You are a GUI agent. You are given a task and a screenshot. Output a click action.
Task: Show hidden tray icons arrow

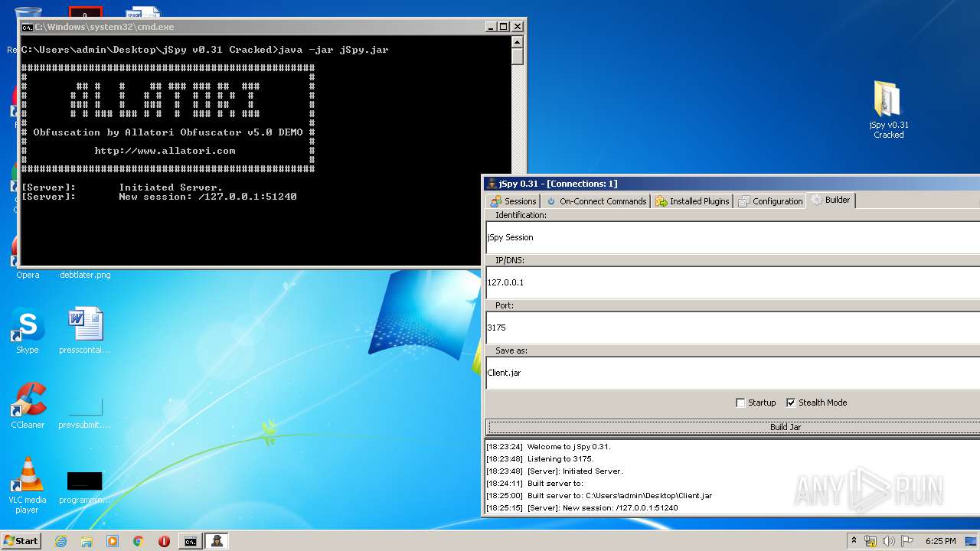[x=854, y=540]
